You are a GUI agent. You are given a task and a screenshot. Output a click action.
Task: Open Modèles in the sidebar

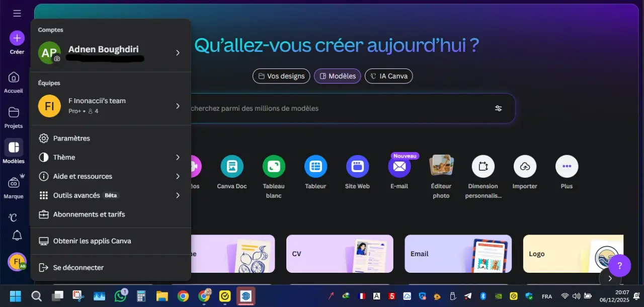point(14,152)
